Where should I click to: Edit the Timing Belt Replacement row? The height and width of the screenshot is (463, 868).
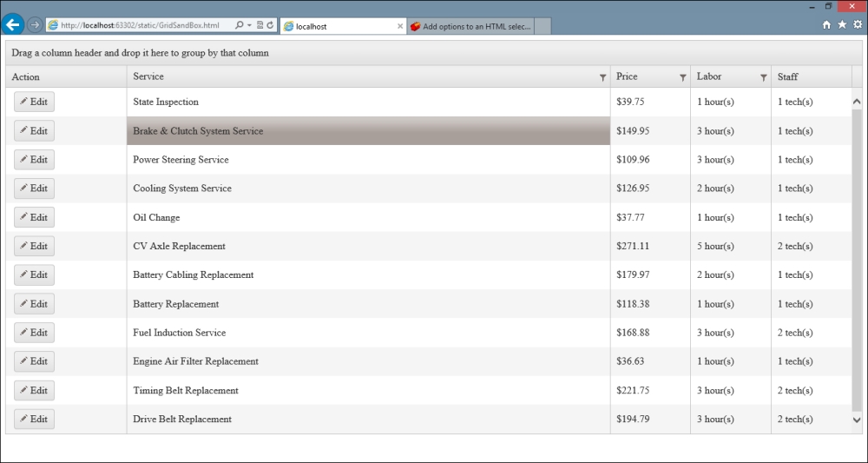[x=35, y=390]
